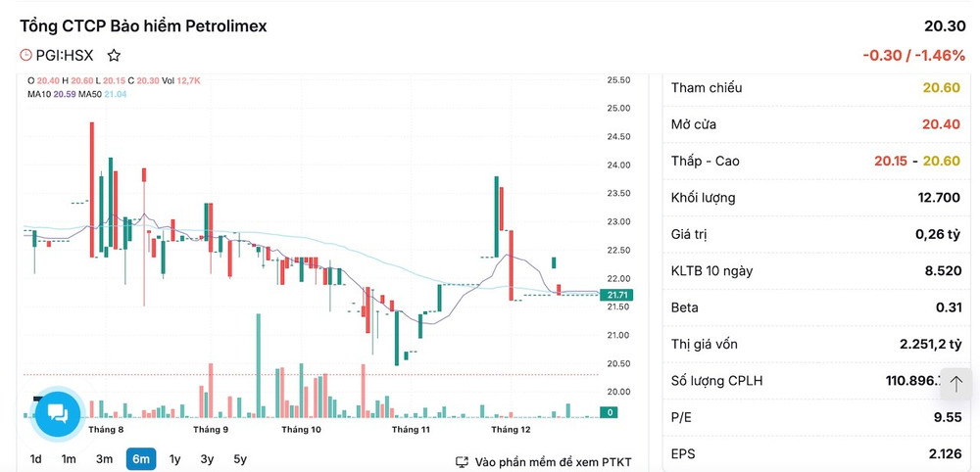Viewport: 980px width, 472px height.
Task: Switch chart to 1y range
Action: click(174, 459)
